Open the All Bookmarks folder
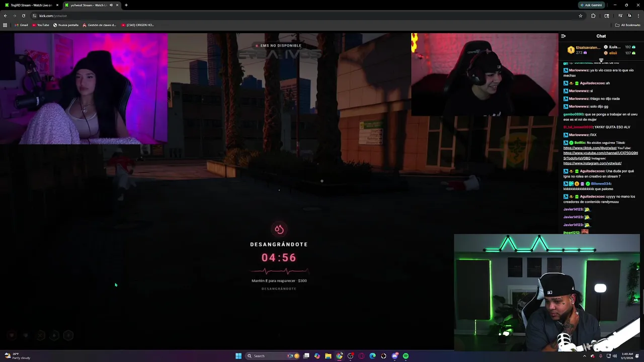 click(627, 25)
